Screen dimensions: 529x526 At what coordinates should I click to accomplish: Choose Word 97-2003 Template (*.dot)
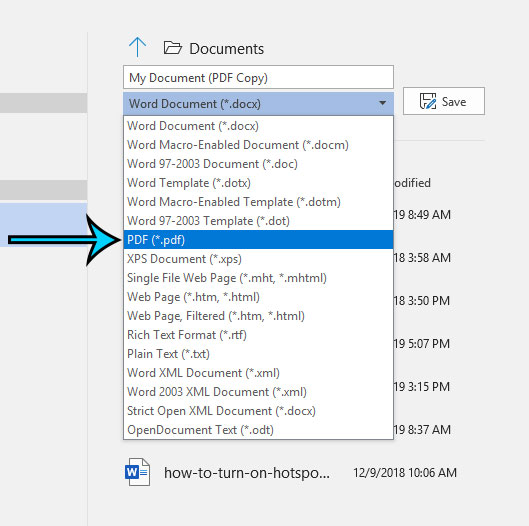[x=258, y=221]
